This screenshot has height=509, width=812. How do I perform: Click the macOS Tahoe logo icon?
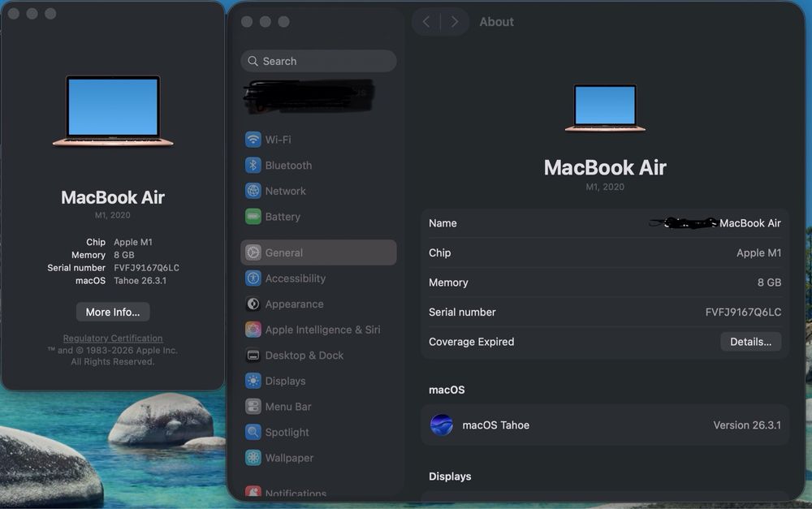point(441,425)
